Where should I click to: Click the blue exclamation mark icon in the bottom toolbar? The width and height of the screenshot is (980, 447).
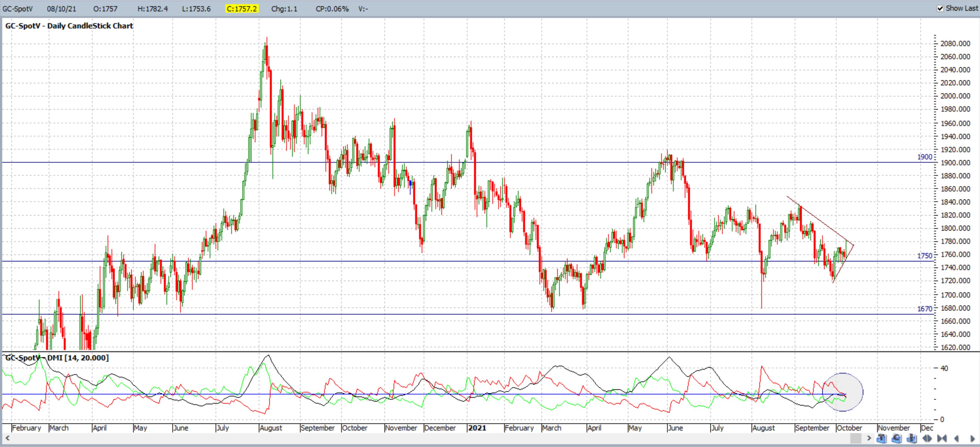[x=912, y=438]
